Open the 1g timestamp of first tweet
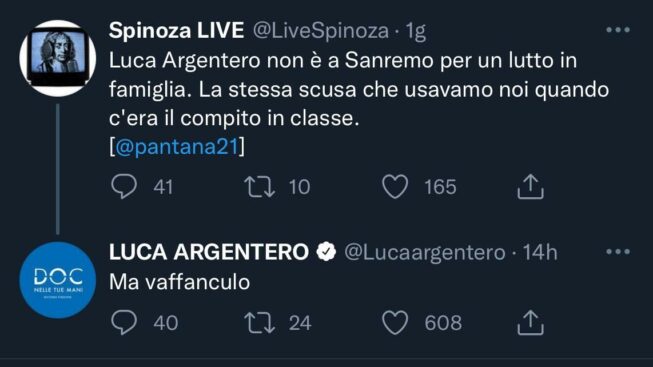 [x=415, y=31]
